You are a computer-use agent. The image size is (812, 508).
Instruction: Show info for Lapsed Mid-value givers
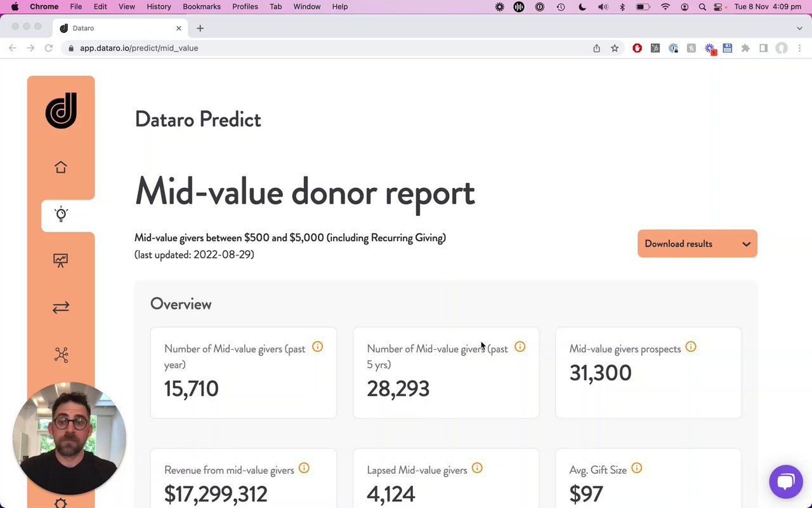pyautogui.click(x=477, y=468)
